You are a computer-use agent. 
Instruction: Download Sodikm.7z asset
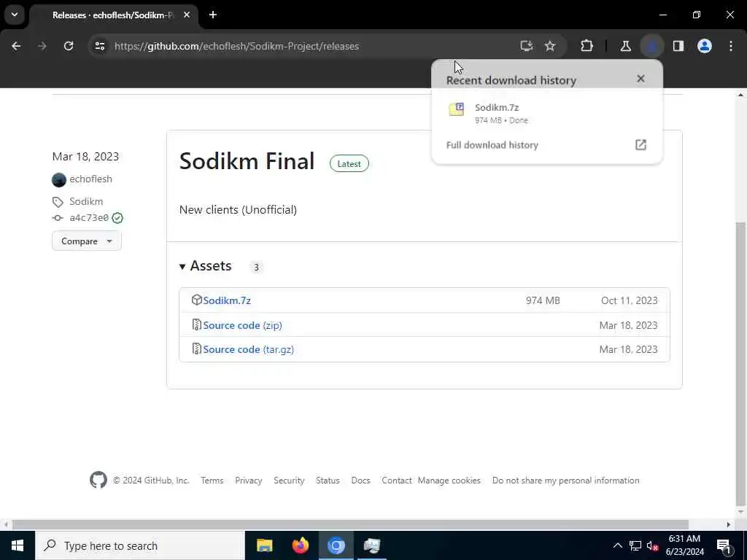pos(227,300)
